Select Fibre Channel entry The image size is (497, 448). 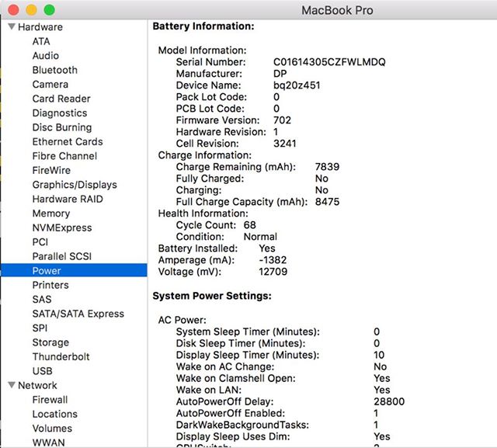tap(64, 156)
